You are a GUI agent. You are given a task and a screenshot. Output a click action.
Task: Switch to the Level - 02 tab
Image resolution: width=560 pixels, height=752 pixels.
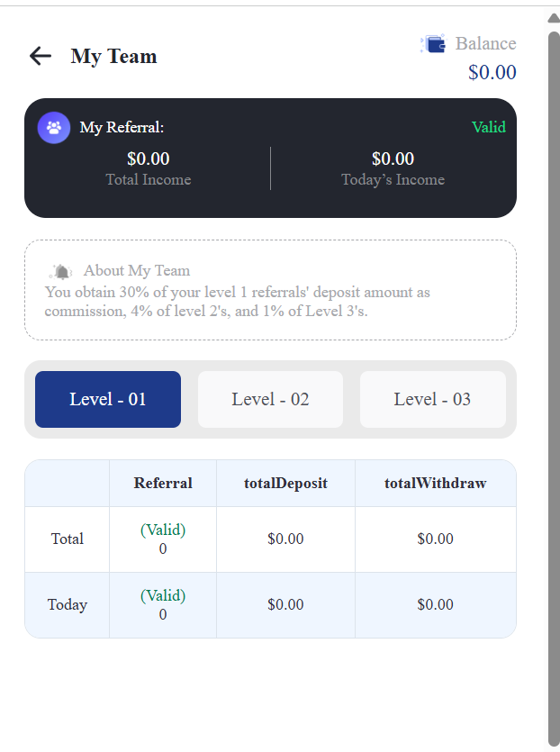pyautogui.click(x=270, y=399)
